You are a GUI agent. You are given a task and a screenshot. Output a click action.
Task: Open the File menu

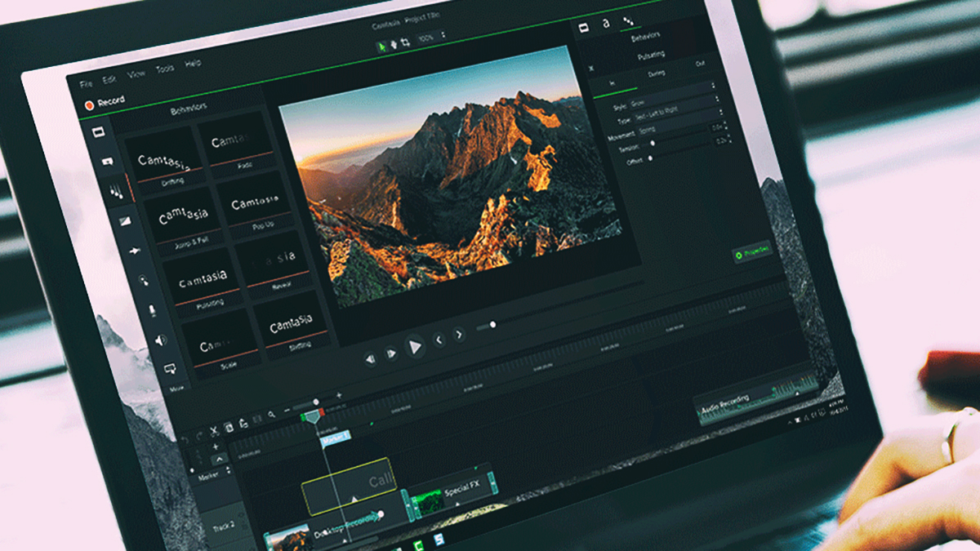pyautogui.click(x=85, y=82)
